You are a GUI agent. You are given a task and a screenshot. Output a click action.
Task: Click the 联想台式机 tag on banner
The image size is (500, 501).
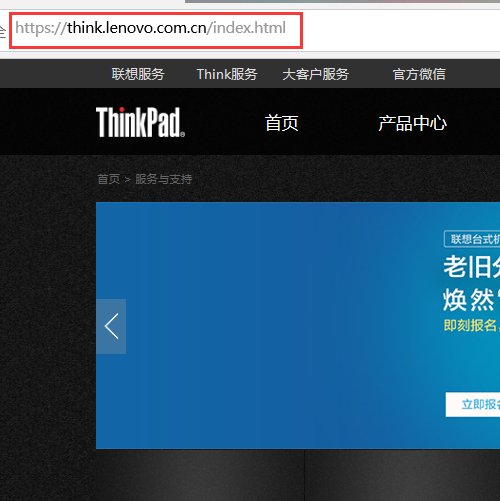click(x=472, y=239)
